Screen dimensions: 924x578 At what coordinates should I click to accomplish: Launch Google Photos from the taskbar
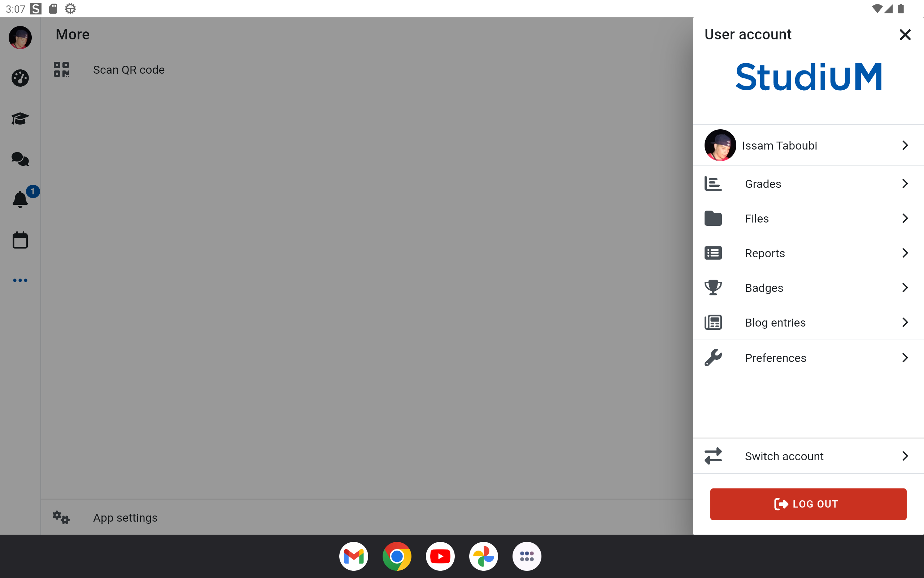click(483, 556)
